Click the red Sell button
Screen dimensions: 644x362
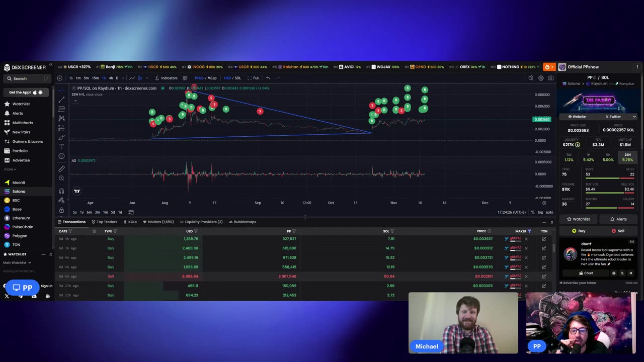pyautogui.click(x=618, y=231)
